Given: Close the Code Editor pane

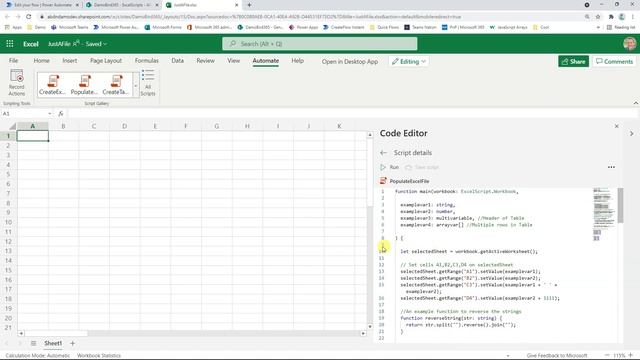Looking at the screenshot, I should (x=616, y=126).
